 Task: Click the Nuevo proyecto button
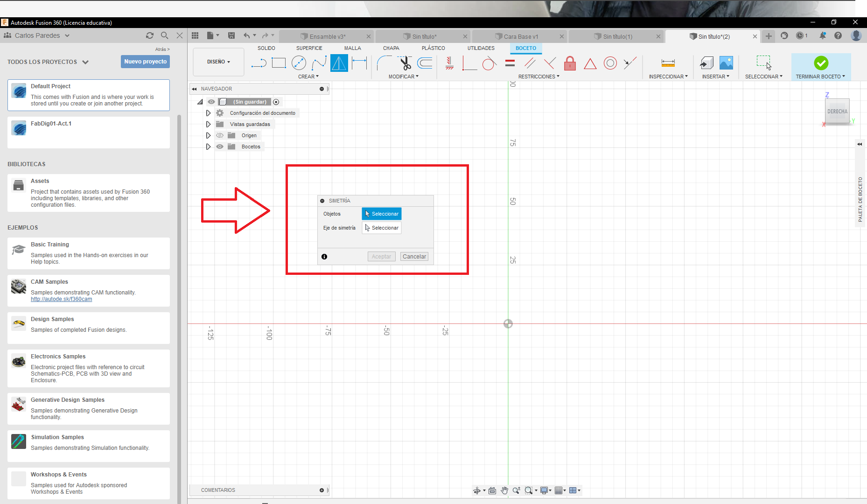click(145, 62)
